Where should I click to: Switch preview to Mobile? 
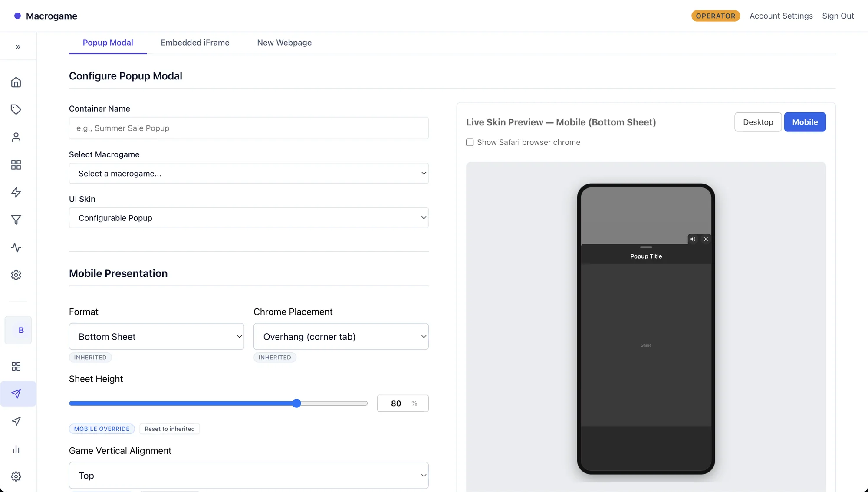click(x=805, y=122)
